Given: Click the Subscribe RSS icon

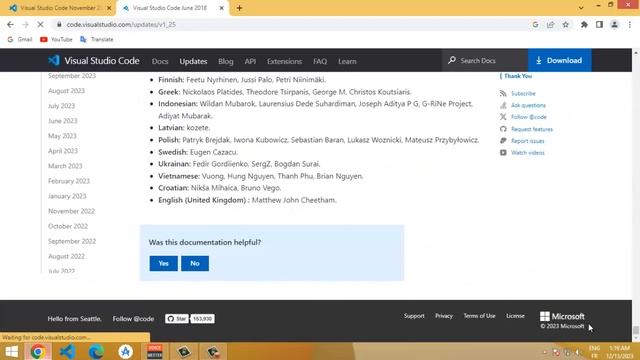Looking at the screenshot, I should pos(503,93).
